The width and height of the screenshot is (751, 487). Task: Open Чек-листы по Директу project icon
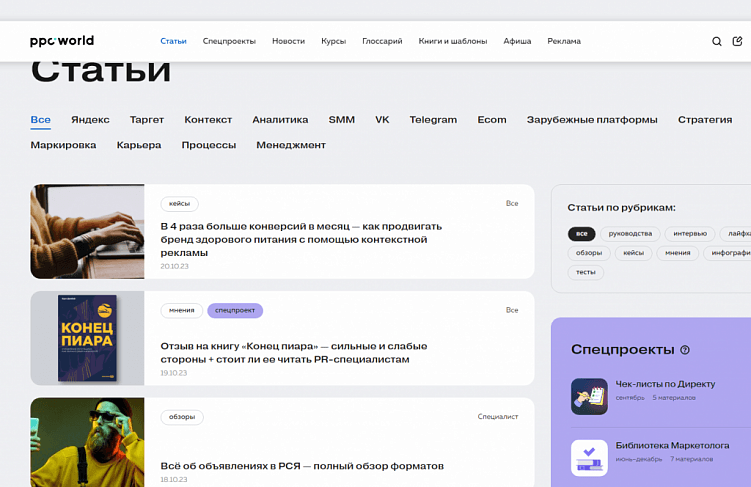click(x=589, y=396)
